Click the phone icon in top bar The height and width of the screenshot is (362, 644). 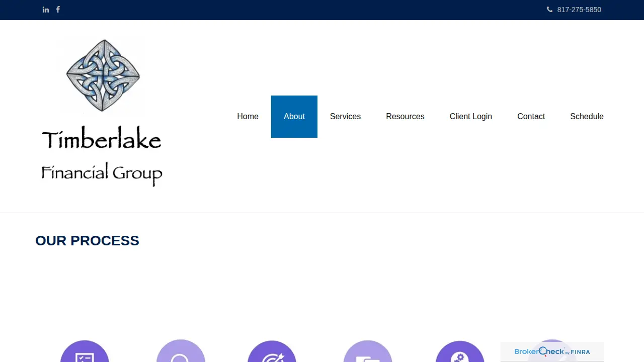pyautogui.click(x=549, y=10)
